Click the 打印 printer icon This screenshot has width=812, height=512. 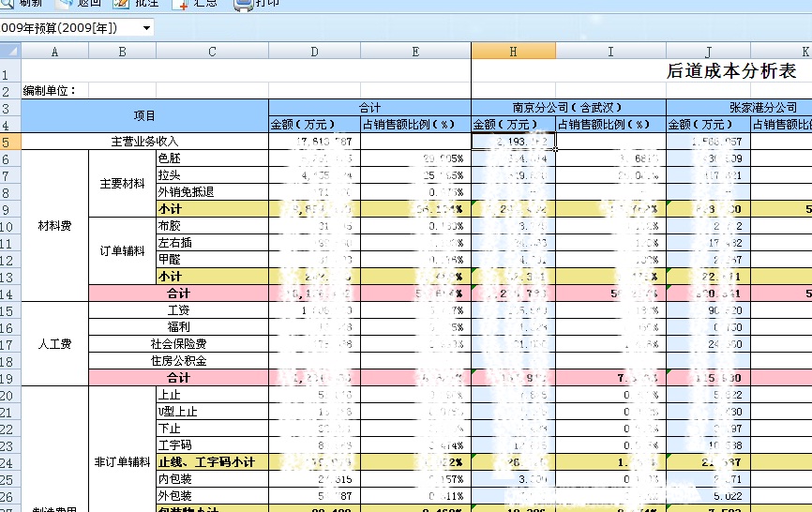[x=243, y=4]
